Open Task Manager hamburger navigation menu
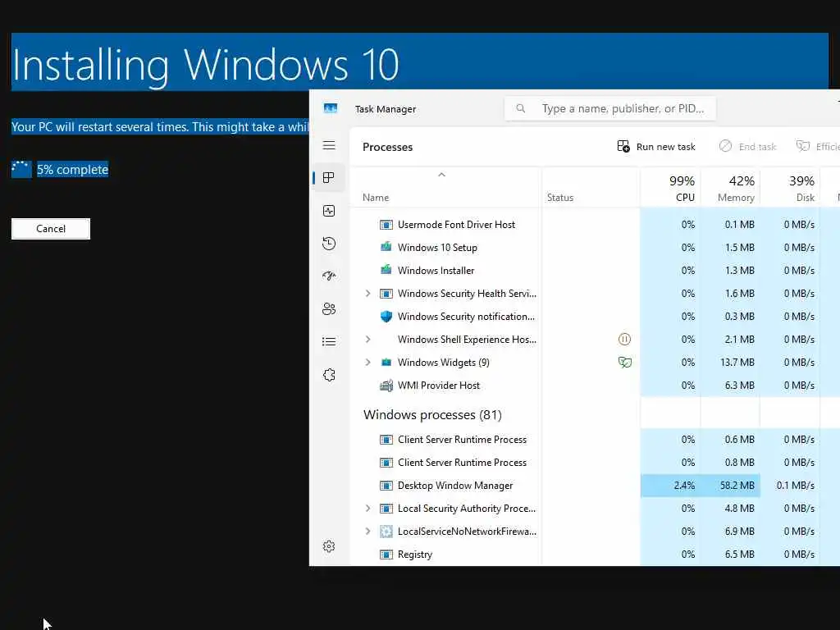 click(329, 145)
